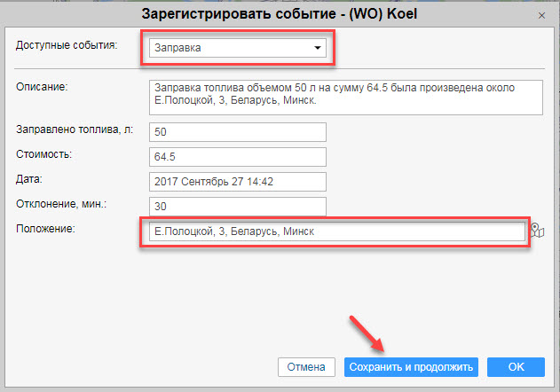Click the Положение label

[45, 229]
